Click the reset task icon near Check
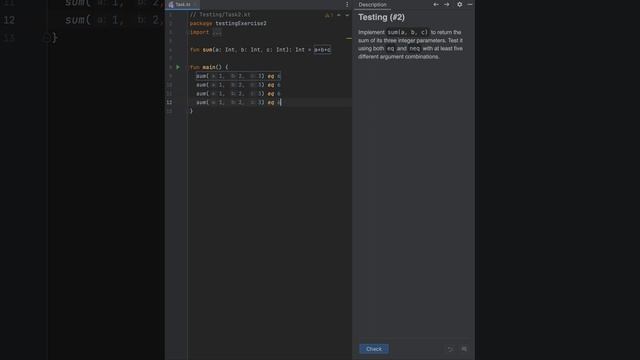 pyautogui.click(x=450, y=349)
